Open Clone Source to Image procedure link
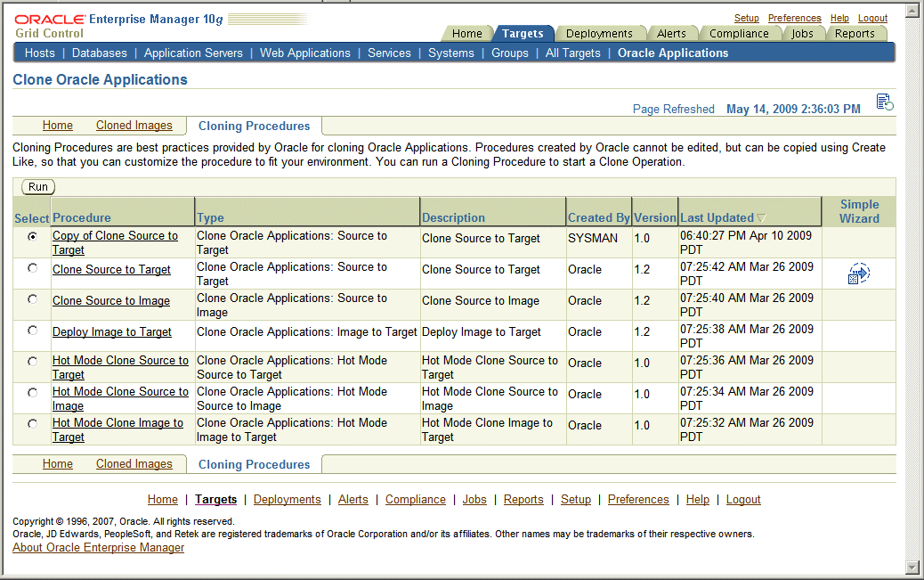 click(x=110, y=301)
